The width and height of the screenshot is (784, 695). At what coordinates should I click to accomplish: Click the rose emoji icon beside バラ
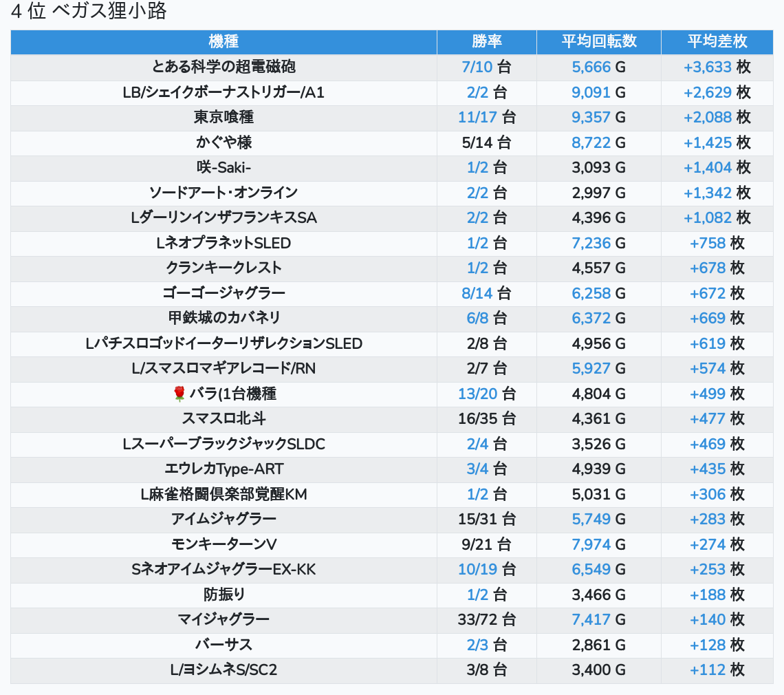pyautogui.click(x=179, y=394)
